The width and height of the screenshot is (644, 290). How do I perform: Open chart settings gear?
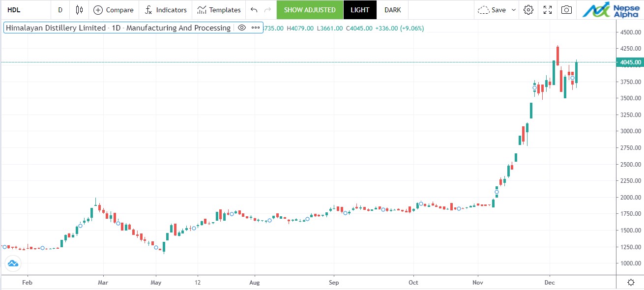coord(528,10)
